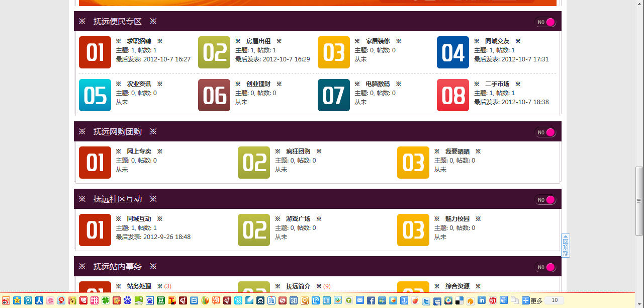Click the 抚远社区互动 section title

point(118,199)
